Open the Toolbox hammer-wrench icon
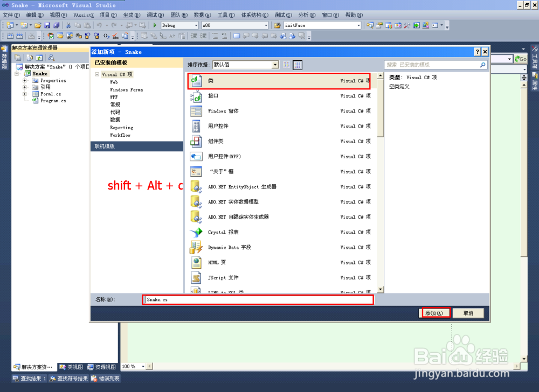 [407, 25]
